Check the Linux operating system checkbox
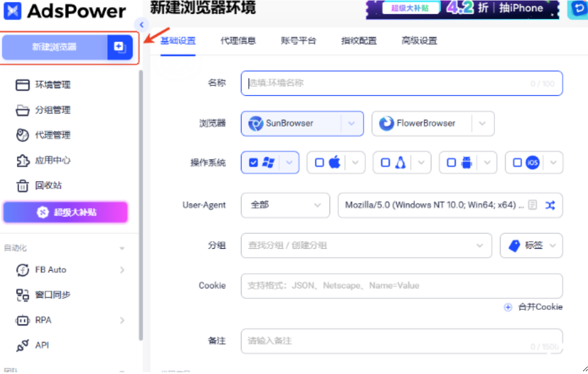Screen dimensions: 588x374 pos(385,163)
